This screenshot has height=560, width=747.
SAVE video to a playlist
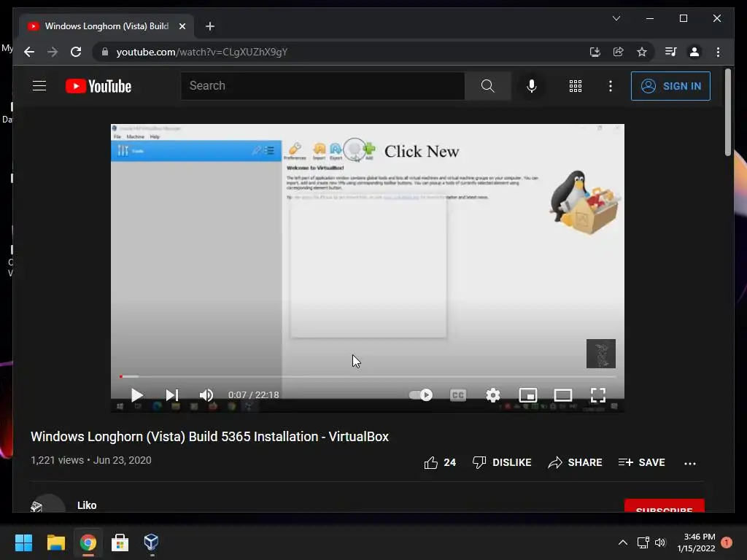[x=641, y=462]
